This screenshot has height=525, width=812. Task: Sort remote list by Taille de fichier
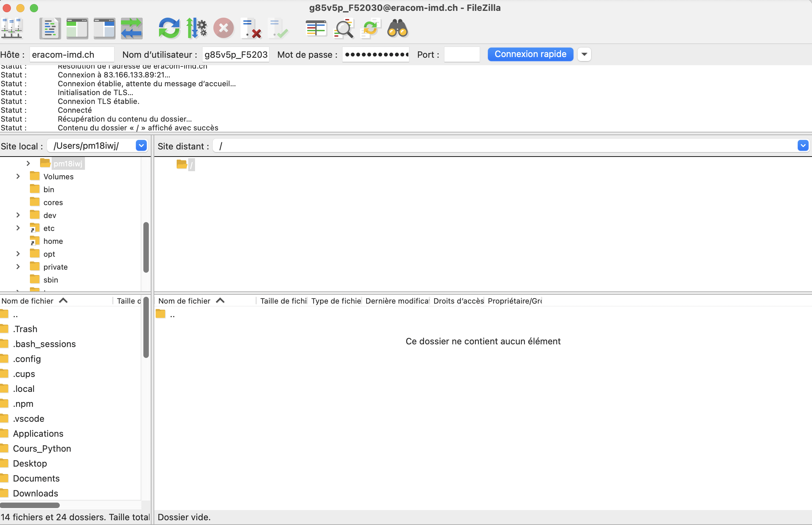coord(282,301)
